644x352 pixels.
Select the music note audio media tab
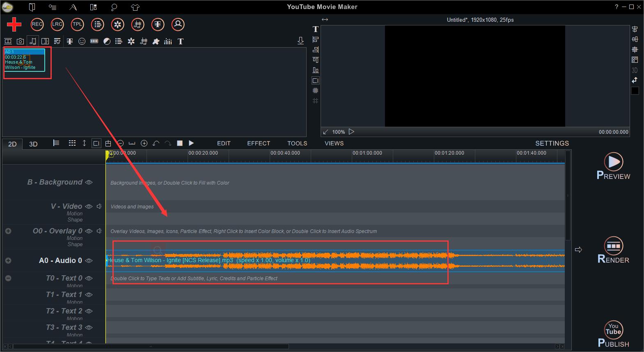pos(32,41)
